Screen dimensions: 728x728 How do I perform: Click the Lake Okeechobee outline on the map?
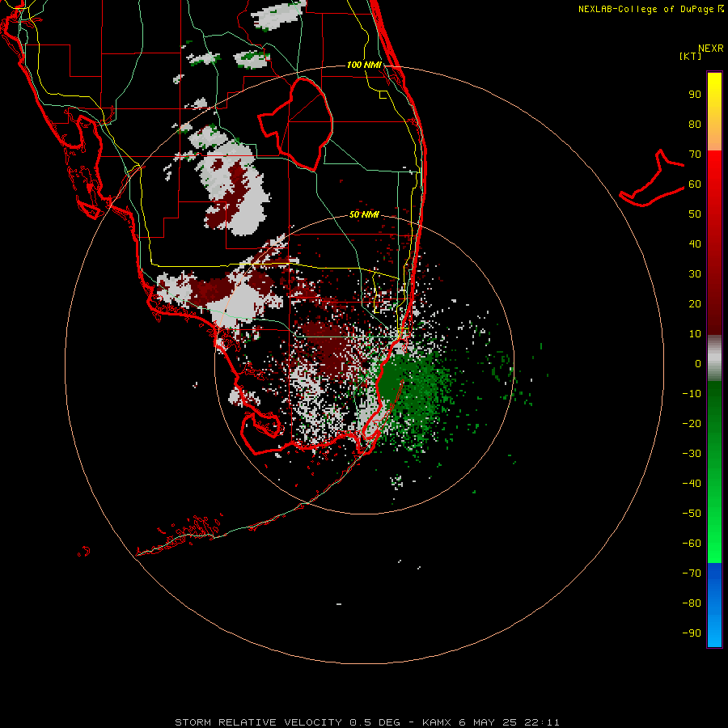(x=296, y=124)
